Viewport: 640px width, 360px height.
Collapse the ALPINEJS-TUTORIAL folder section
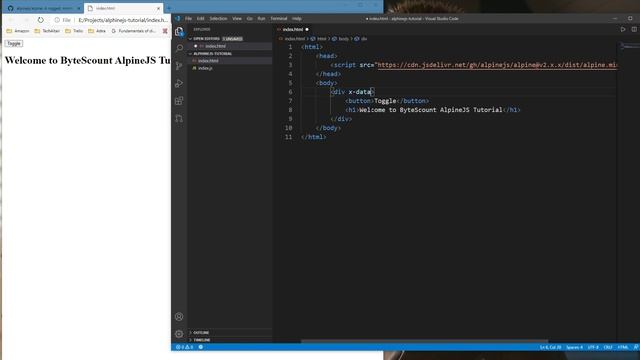tap(229, 53)
